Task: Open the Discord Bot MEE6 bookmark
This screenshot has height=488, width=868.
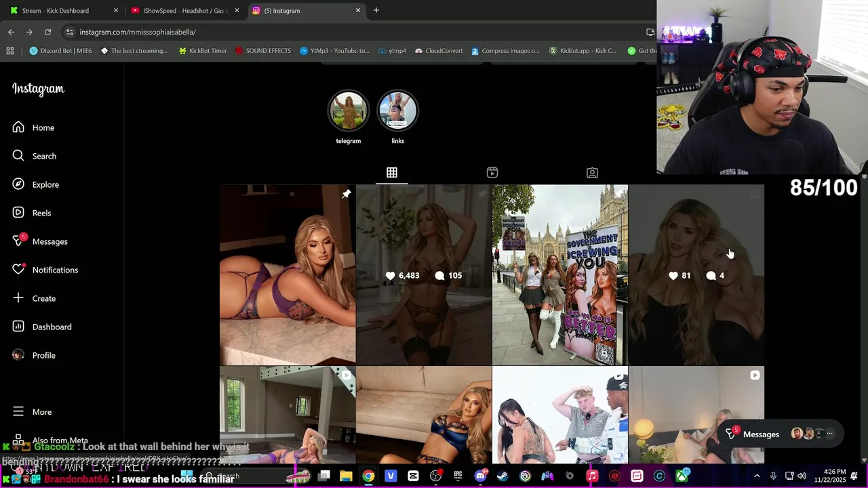Action: 60,51
